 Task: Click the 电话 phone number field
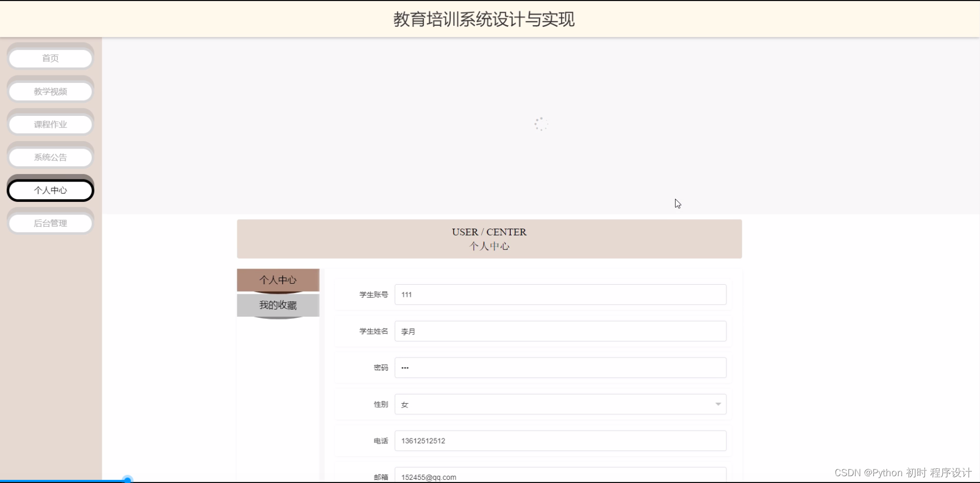coord(560,441)
